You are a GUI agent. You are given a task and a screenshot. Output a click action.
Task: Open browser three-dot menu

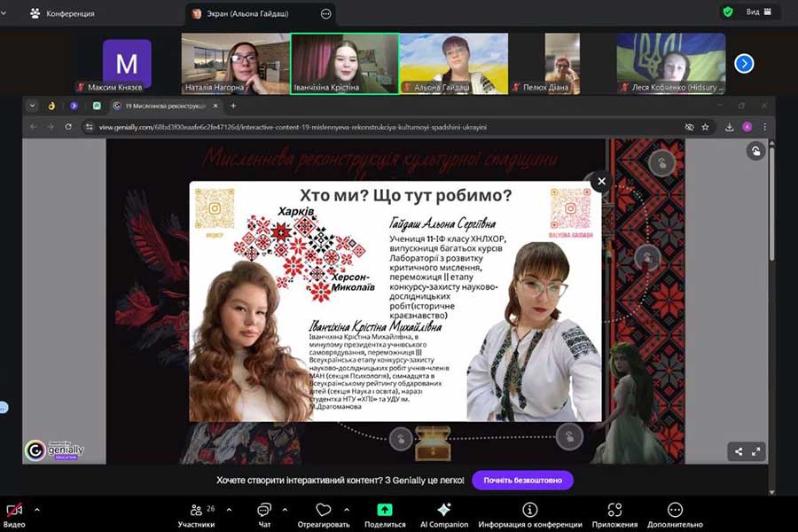764,128
